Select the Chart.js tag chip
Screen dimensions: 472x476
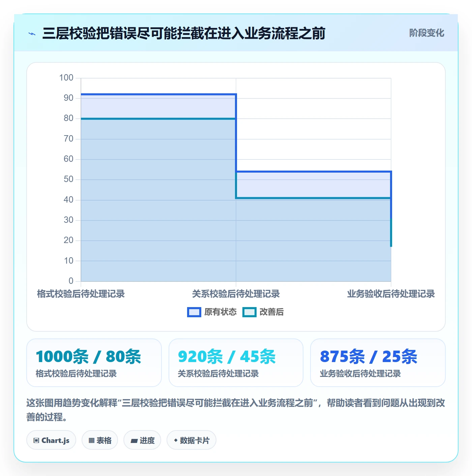51,440
